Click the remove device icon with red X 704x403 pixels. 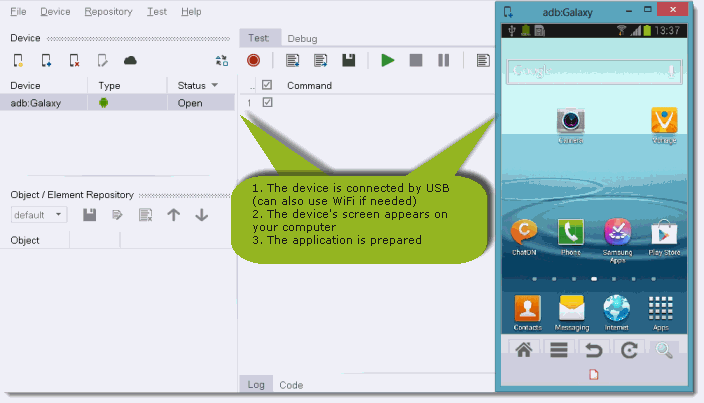[74, 61]
